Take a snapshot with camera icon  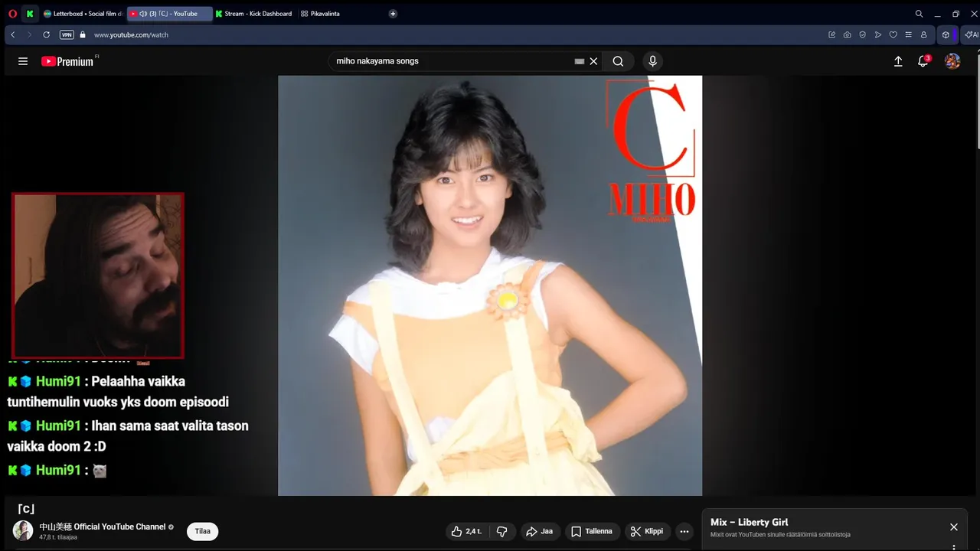click(x=847, y=34)
